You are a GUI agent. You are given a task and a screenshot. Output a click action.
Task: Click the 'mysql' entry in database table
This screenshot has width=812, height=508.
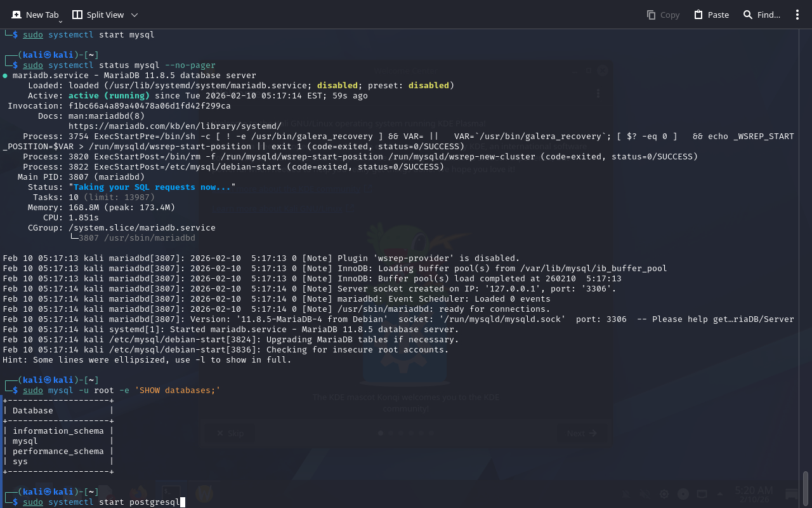coord(25,441)
